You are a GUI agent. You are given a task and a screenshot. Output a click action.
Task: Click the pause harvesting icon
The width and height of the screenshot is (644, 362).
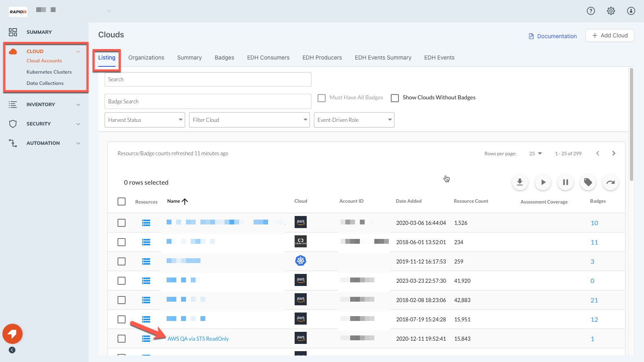[x=565, y=182]
